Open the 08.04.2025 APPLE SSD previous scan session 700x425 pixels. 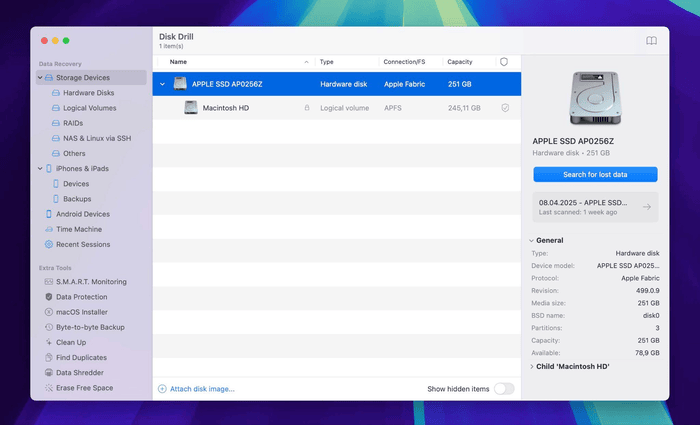[595, 207]
